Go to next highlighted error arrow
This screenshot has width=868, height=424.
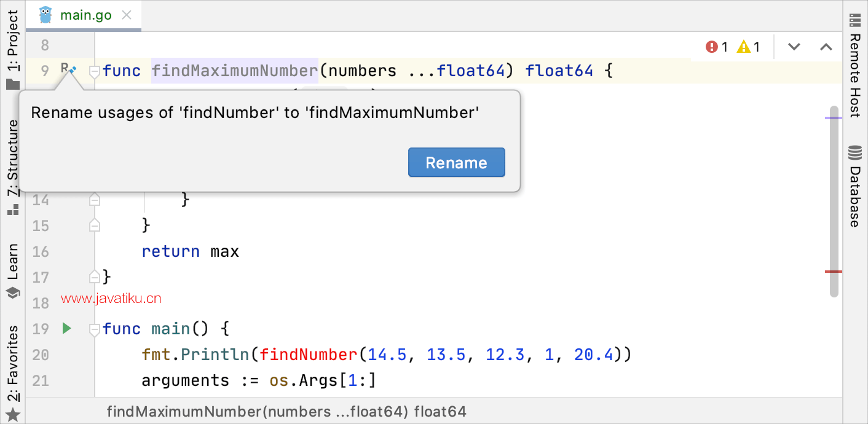pyautogui.click(x=794, y=47)
